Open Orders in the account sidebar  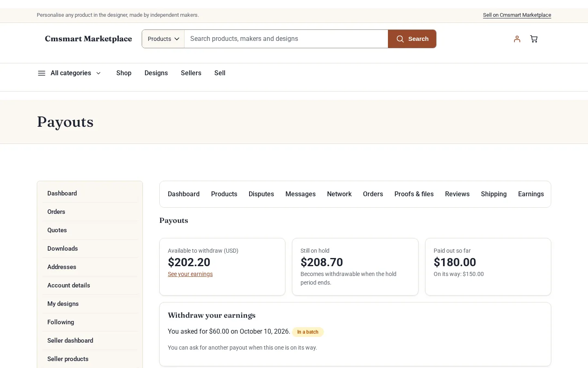point(90,212)
